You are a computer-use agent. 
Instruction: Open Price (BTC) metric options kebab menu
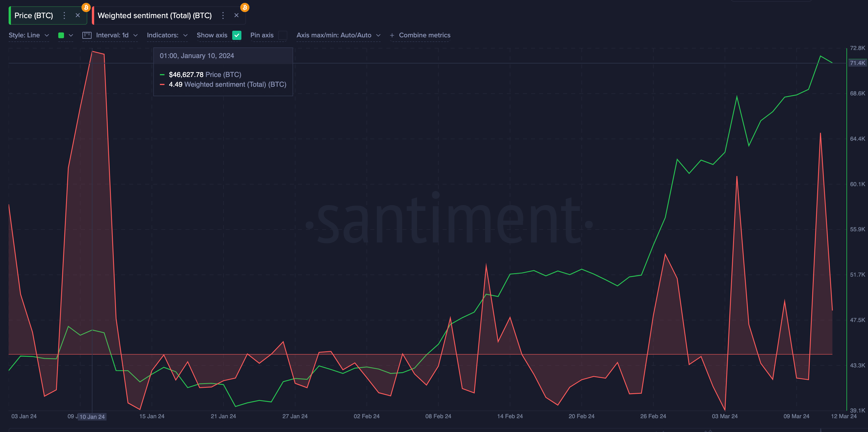point(64,15)
